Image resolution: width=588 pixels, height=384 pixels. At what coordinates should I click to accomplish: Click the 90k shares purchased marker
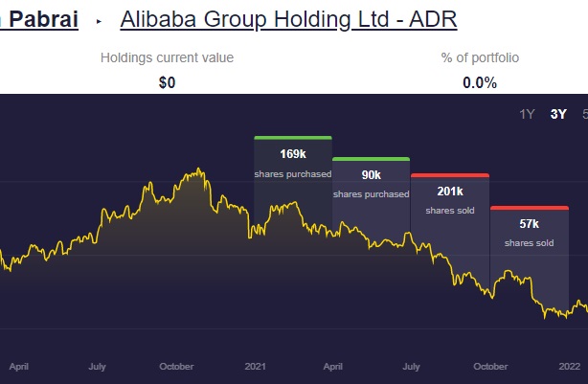[x=371, y=182]
